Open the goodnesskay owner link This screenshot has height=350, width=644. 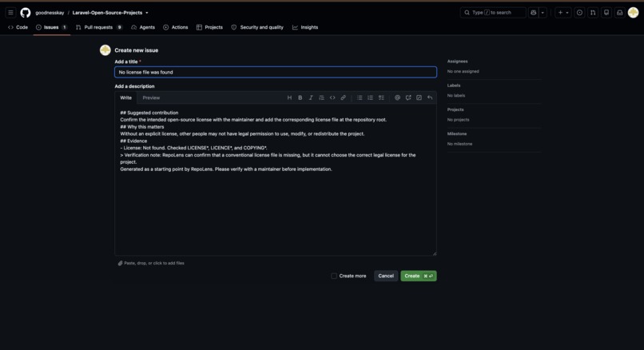[50, 13]
